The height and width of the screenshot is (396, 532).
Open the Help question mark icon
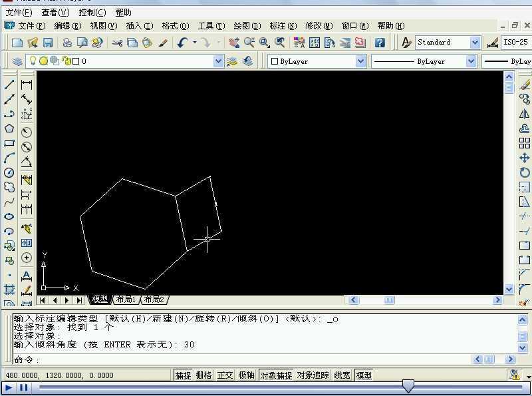coord(380,43)
